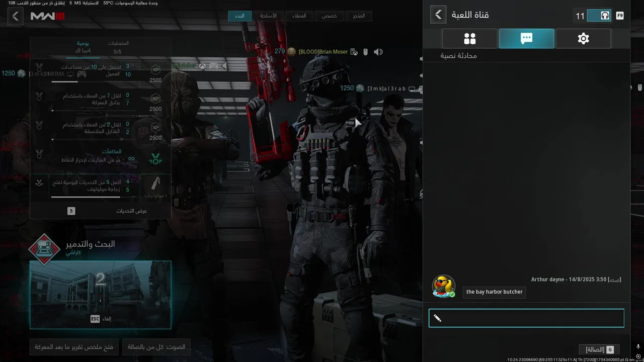Open the players roster tab icon

(x=469, y=39)
